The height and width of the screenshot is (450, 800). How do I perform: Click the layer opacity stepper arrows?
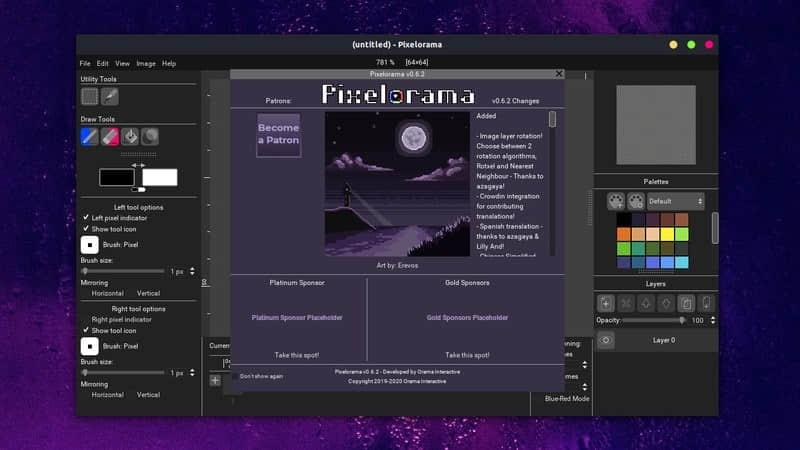click(x=712, y=320)
